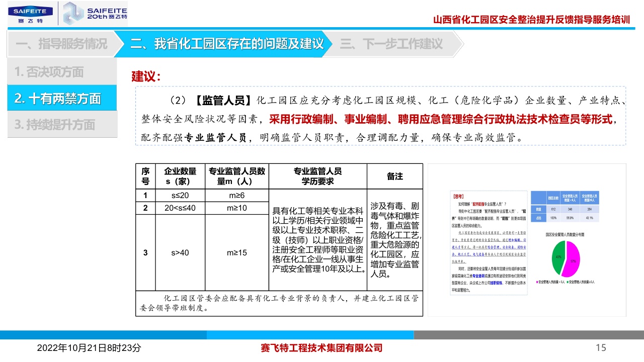The width and height of the screenshot is (644, 362).
Task: Select the 二、我省化工园区存在的问题及建议 tab
Action: coord(226,44)
